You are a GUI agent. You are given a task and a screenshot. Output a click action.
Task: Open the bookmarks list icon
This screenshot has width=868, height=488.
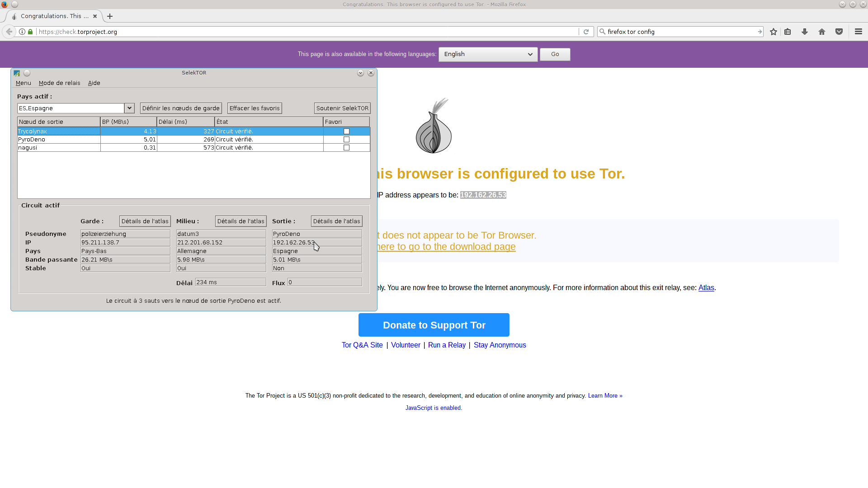[788, 32]
